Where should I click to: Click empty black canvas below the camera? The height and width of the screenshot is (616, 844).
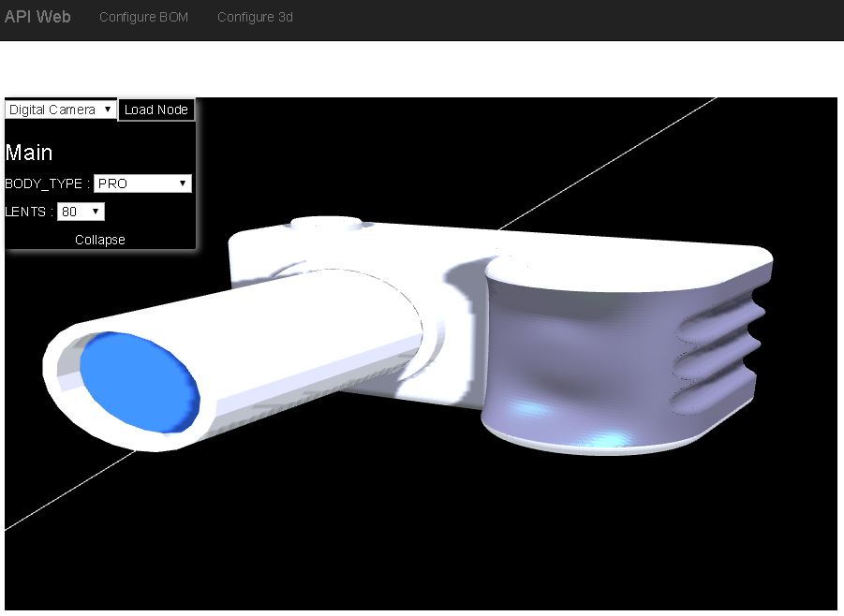click(x=422, y=543)
